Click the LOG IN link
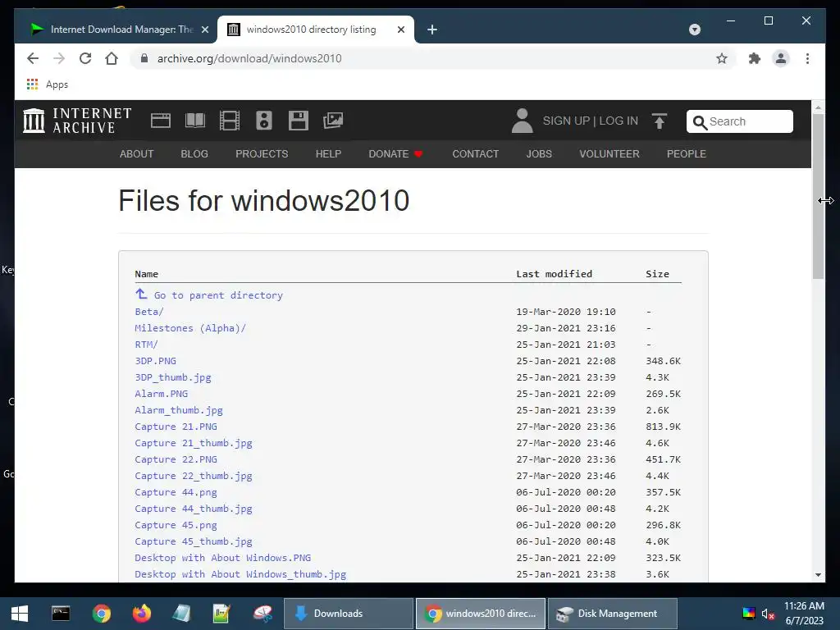This screenshot has width=840, height=630. coord(619,121)
